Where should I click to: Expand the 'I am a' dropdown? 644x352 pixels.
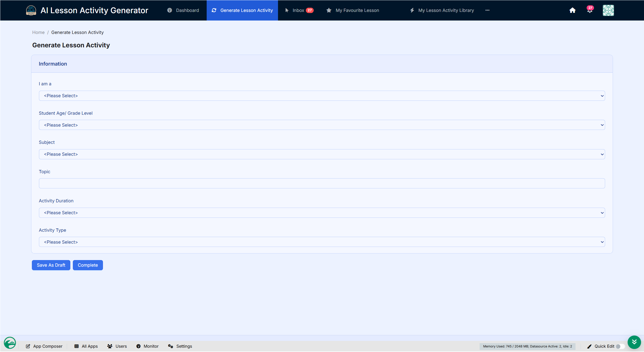click(322, 96)
